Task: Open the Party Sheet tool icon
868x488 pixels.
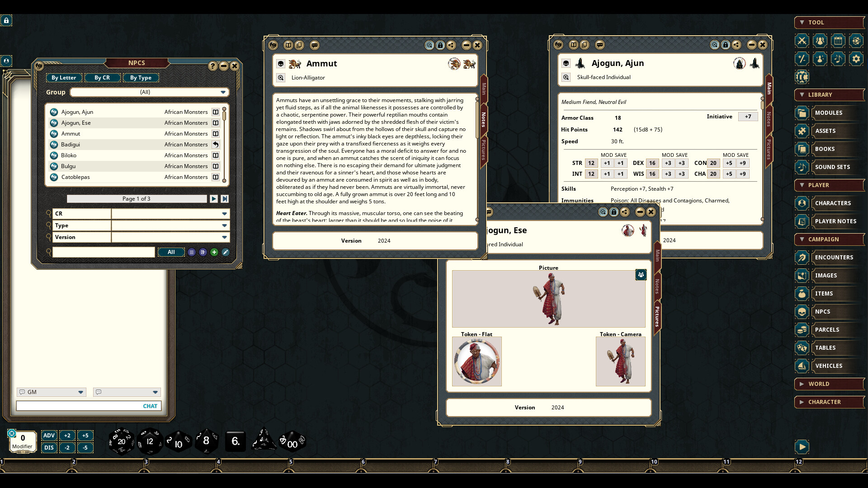Action: point(821,41)
